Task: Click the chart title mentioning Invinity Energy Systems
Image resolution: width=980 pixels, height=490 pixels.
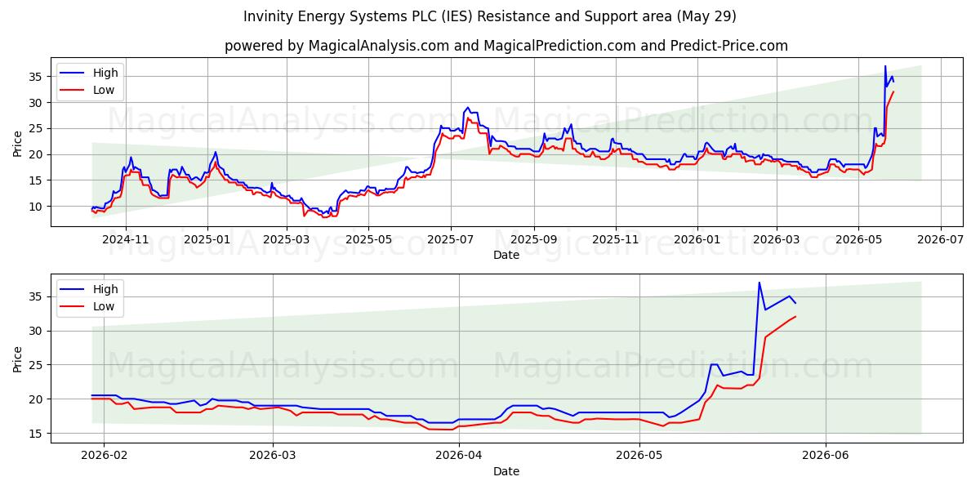Action: [490, 16]
